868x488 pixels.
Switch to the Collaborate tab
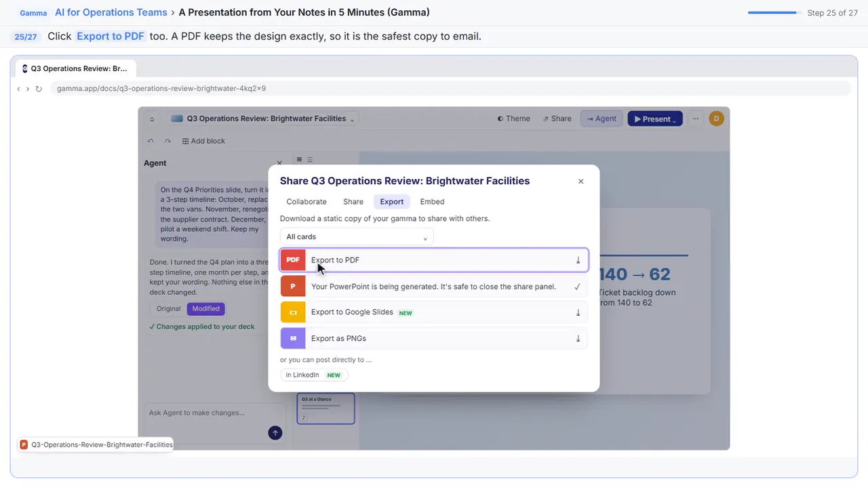pos(307,201)
